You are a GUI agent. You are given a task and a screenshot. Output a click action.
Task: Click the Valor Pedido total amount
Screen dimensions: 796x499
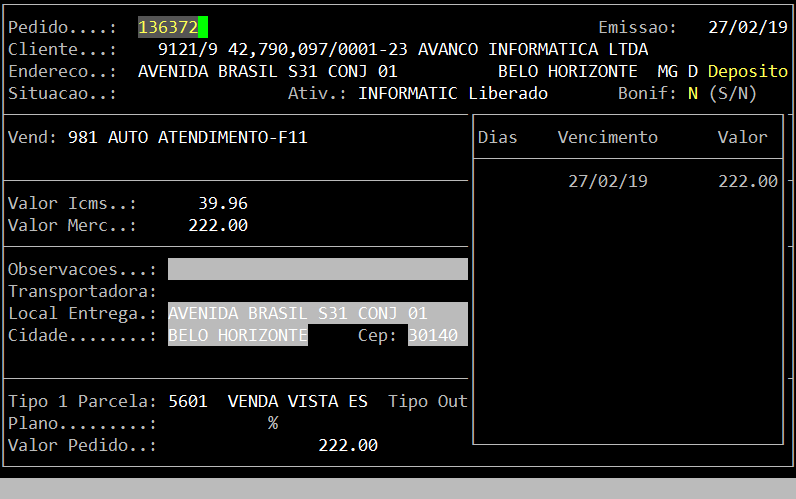347,445
